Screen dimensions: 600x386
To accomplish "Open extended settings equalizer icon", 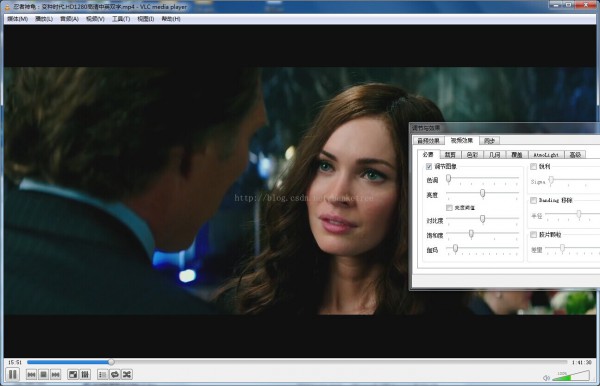I will point(85,375).
